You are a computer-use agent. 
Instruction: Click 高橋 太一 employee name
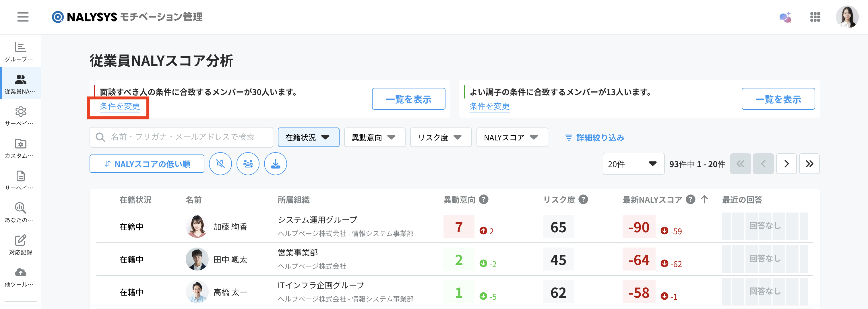230,292
